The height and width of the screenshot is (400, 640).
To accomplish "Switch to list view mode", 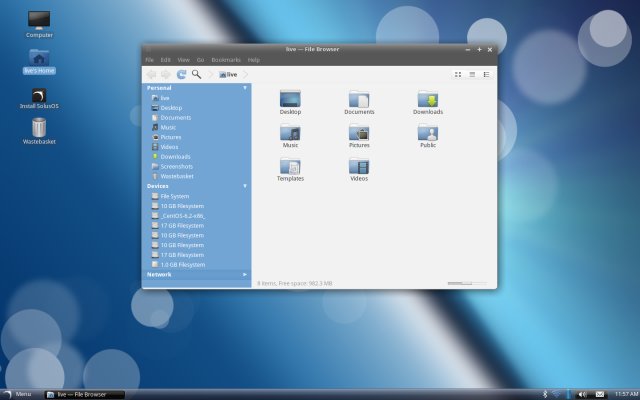I will point(472,74).
